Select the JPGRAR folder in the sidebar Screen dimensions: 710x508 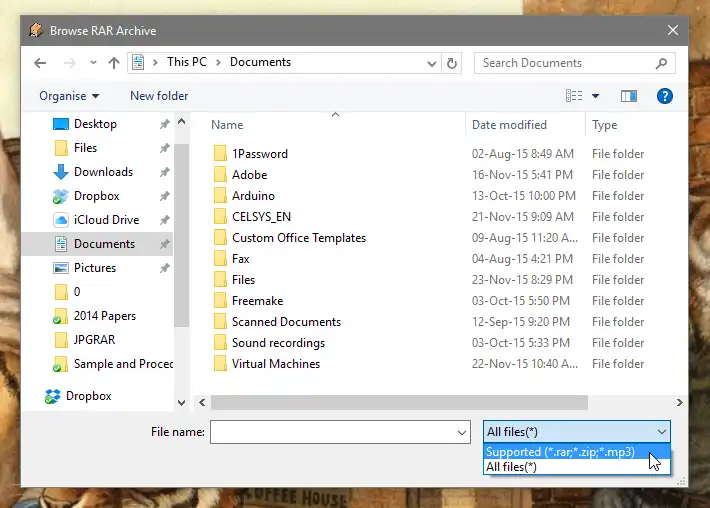tap(94, 340)
